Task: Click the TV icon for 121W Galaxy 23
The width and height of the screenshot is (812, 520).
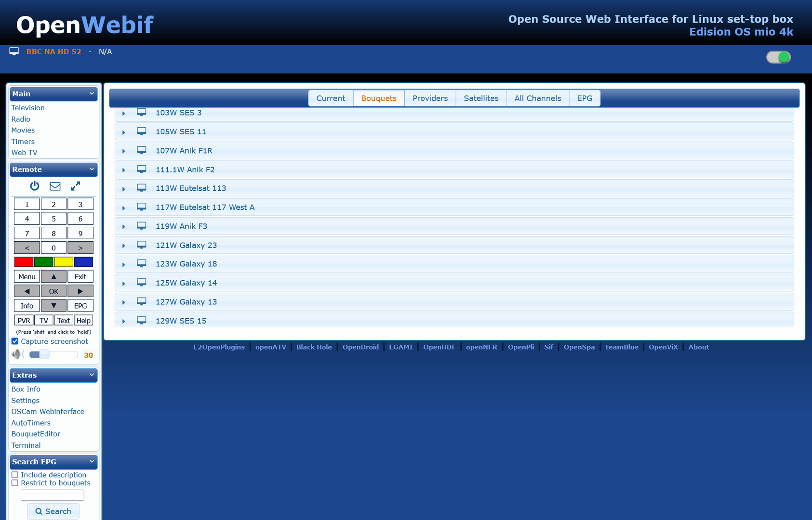Action: click(142, 245)
